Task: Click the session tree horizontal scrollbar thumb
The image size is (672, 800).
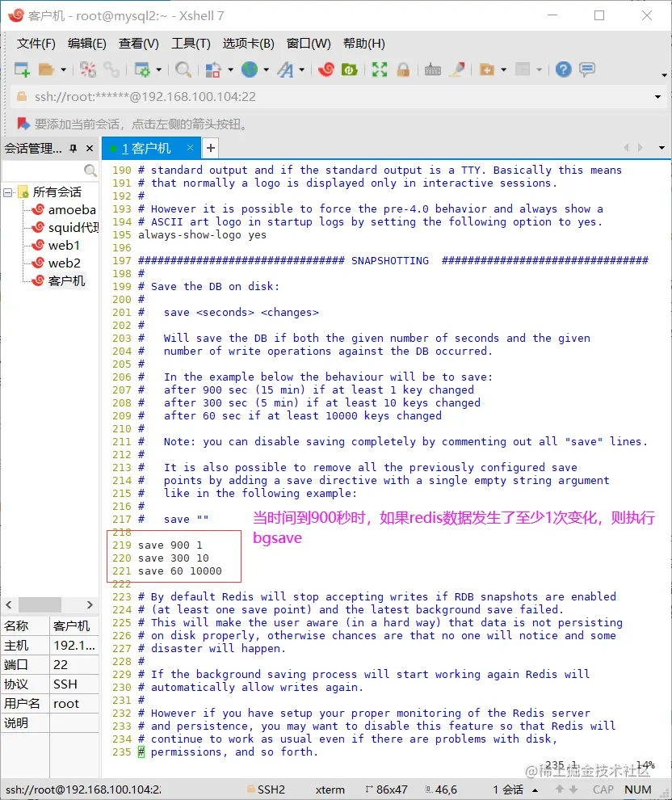Action: (40, 604)
